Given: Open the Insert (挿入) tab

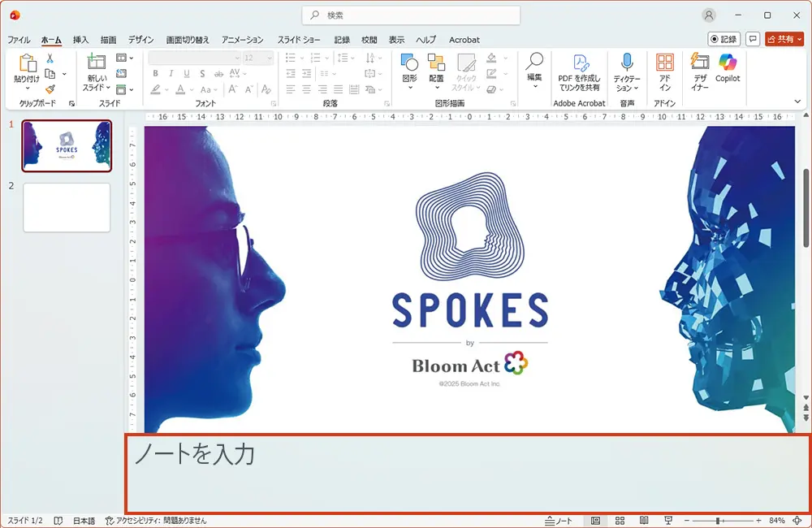Looking at the screenshot, I should point(81,40).
